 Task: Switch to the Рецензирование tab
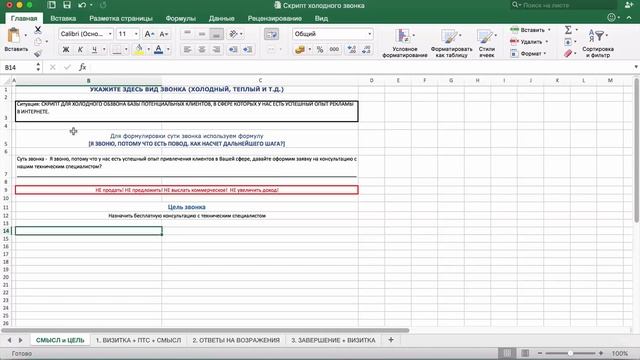point(275,18)
